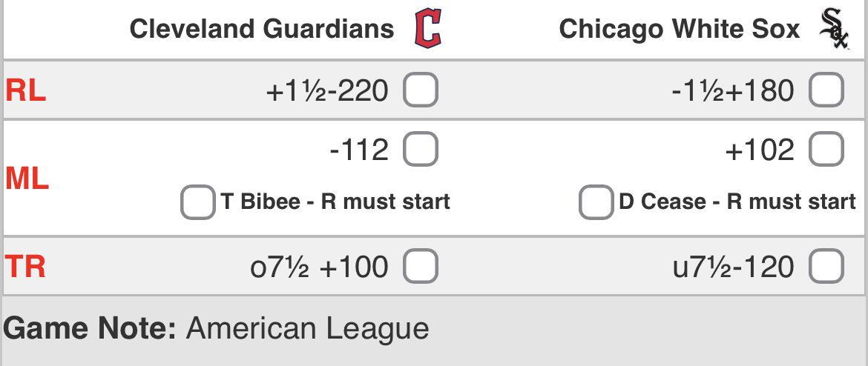Select Guardians moneyline -112 checkbox
868x366 pixels.
point(421,150)
